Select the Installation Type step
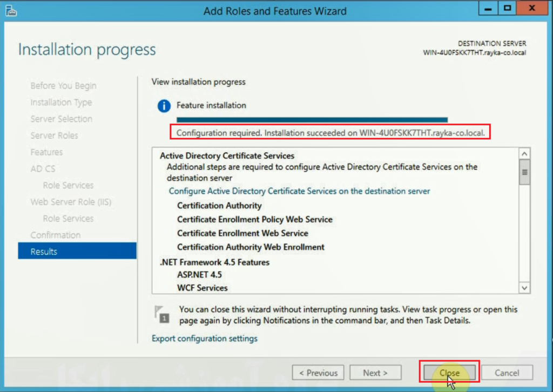This screenshot has height=392, width=553. (61, 102)
